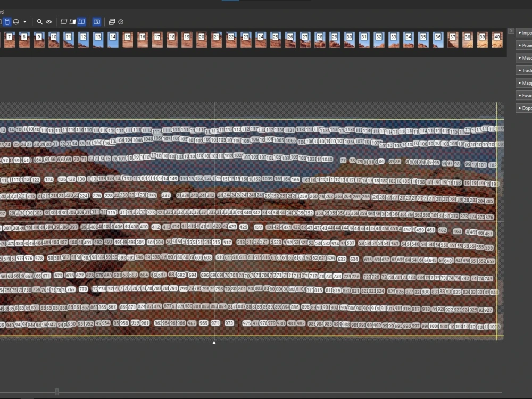Select source image thumbnail 19
The height and width of the screenshot is (399, 532).
click(x=187, y=40)
